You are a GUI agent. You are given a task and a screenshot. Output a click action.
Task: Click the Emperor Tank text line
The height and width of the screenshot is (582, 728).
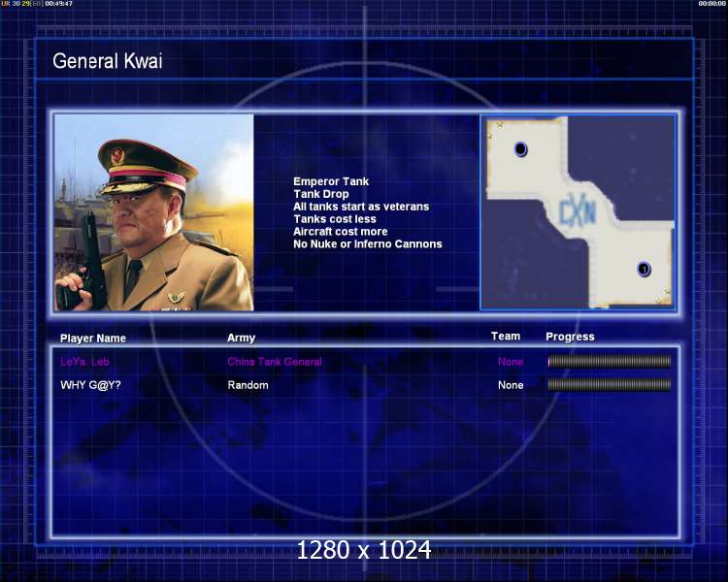(331, 181)
